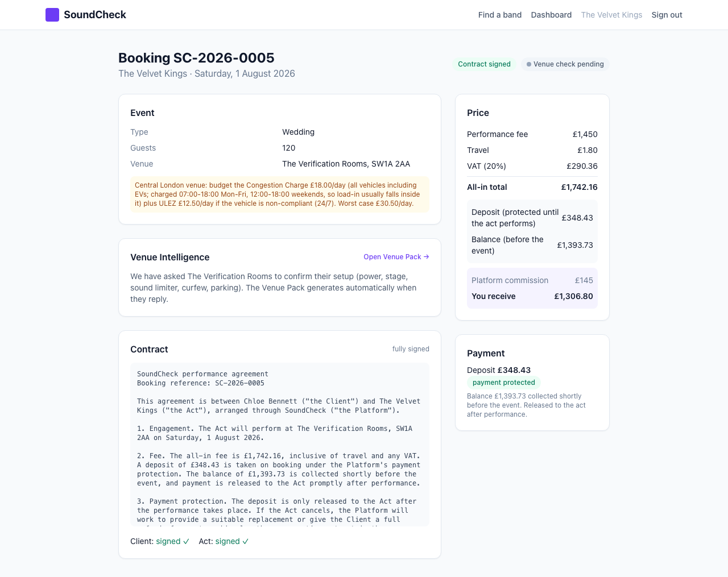Click the Wedding event type value
The width and height of the screenshot is (728, 577).
(x=299, y=132)
